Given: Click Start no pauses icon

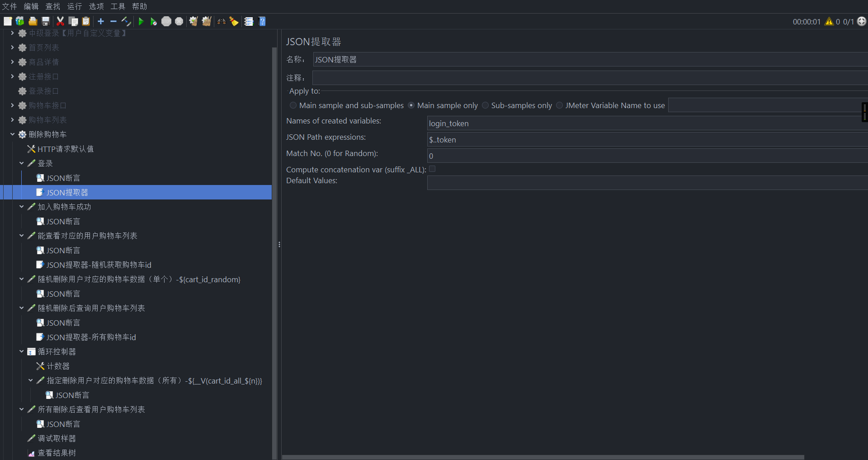Looking at the screenshot, I should coord(154,21).
